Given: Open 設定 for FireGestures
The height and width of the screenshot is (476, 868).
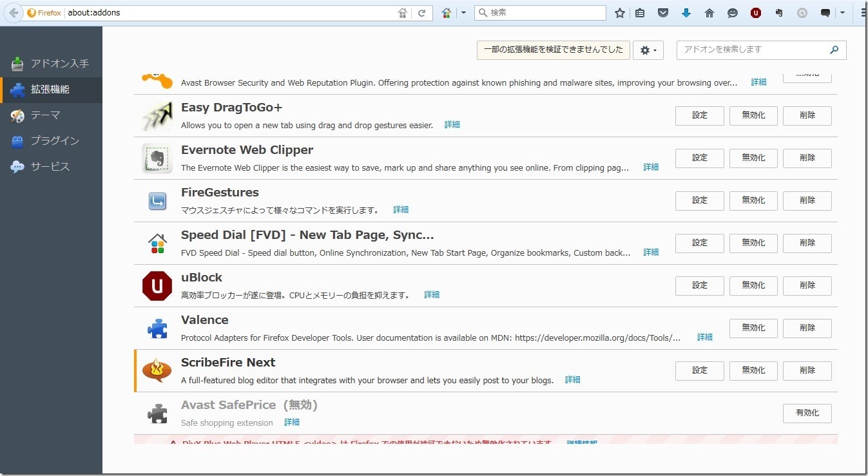Looking at the screenshot, I should coord(700,201).
